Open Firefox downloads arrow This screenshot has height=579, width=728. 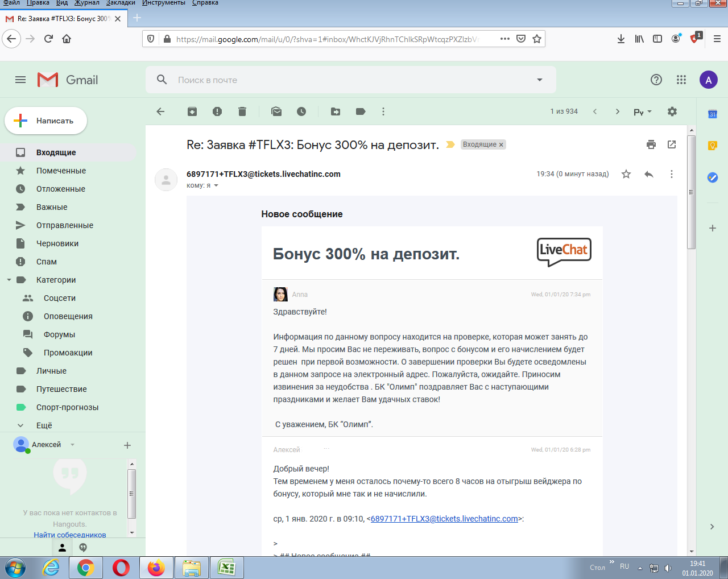[x=621, y=39]
